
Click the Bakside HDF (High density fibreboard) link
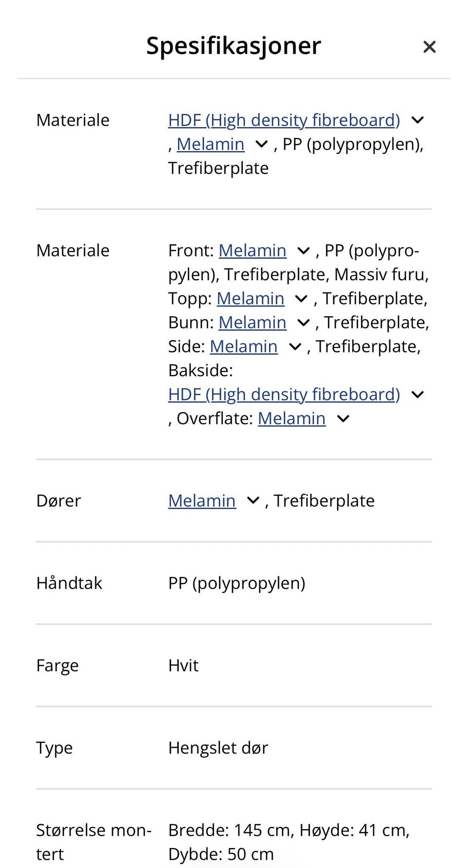pyautogui.click(x=284, y=394)
